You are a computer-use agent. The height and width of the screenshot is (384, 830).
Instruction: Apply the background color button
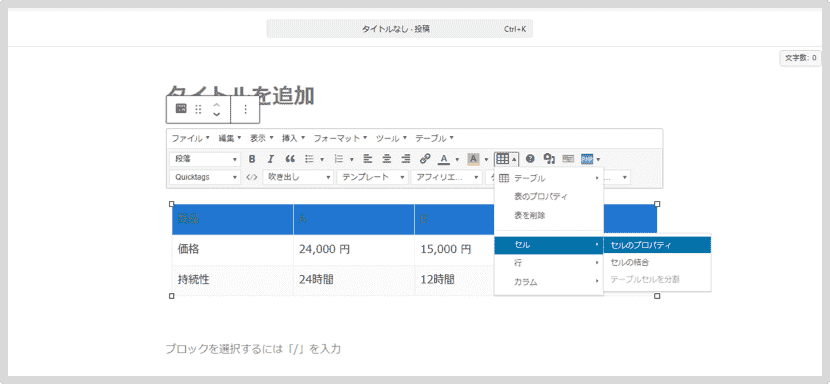pos(473,159)
